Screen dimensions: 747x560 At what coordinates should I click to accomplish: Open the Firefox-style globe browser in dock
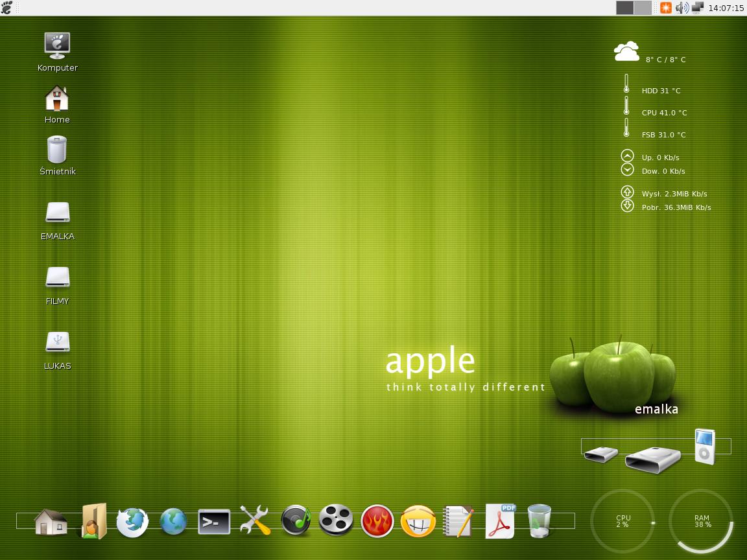tap(132, 521)
